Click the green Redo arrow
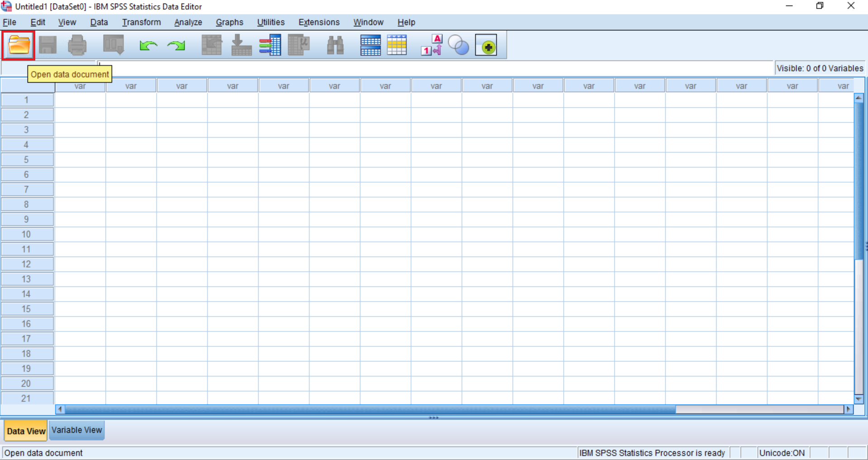This screenshot has width=868, height=460. 176,45
